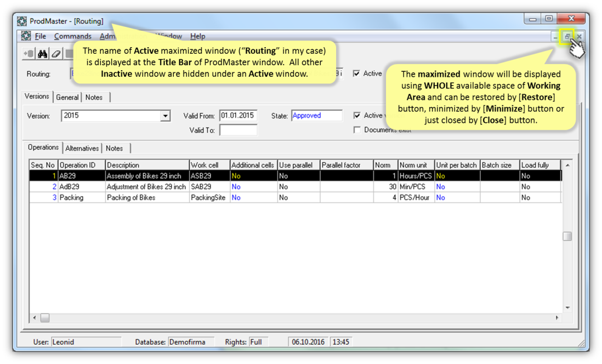Screen dimensions: 602x364
Task: Click "Adjustment of Bikes 29 inch" description
Action: pyautogui.click(x=146, y=186)
